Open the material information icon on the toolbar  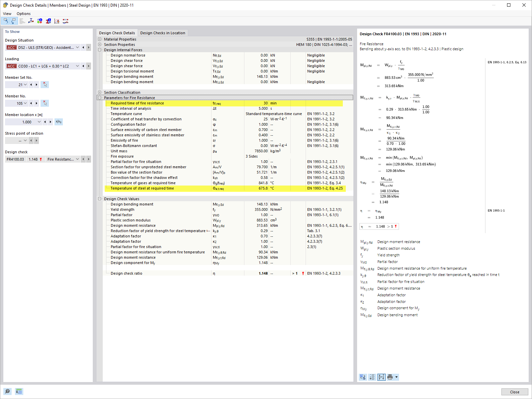40,21
